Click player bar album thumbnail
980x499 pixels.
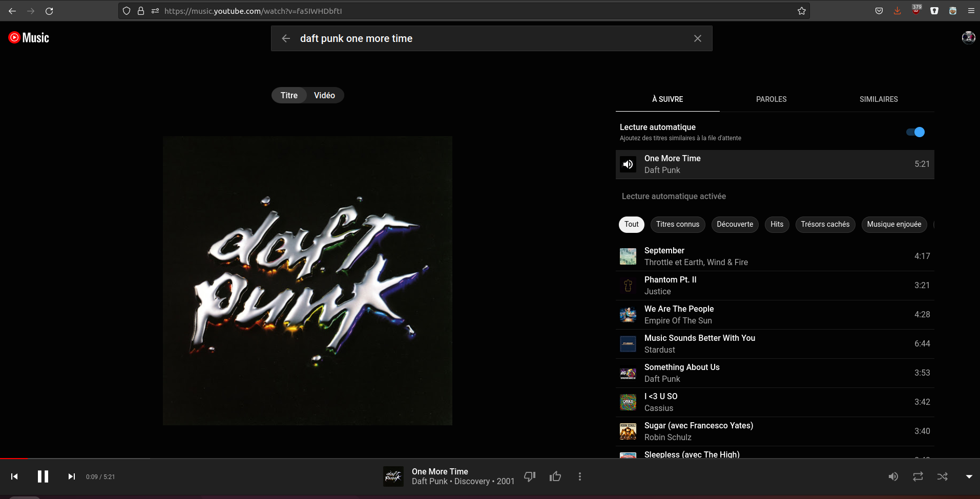click(393, 476)
